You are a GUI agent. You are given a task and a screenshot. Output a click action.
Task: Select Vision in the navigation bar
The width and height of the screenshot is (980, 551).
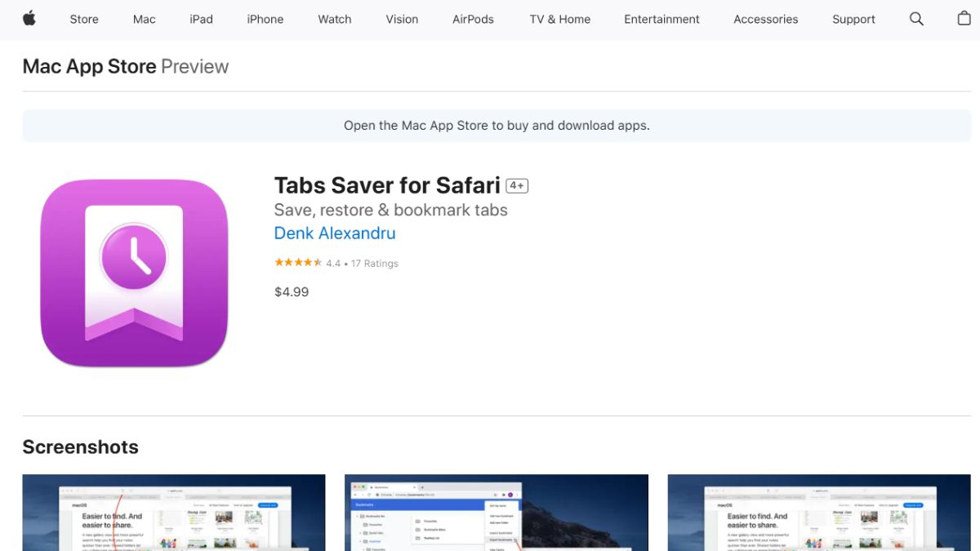point(402,19)
